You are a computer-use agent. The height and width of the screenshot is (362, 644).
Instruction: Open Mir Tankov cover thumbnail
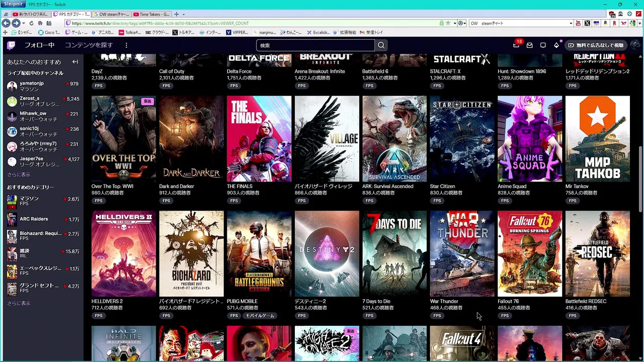(598, 139)
